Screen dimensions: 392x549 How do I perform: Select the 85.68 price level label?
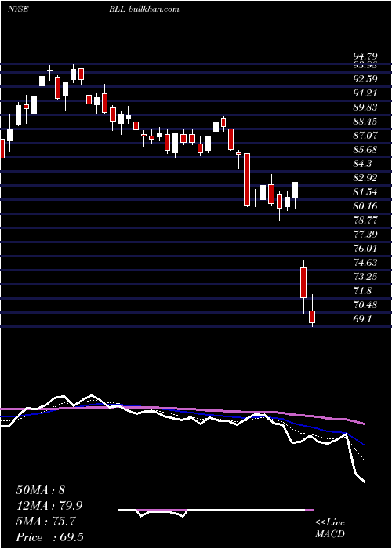[x=365, y=150]
